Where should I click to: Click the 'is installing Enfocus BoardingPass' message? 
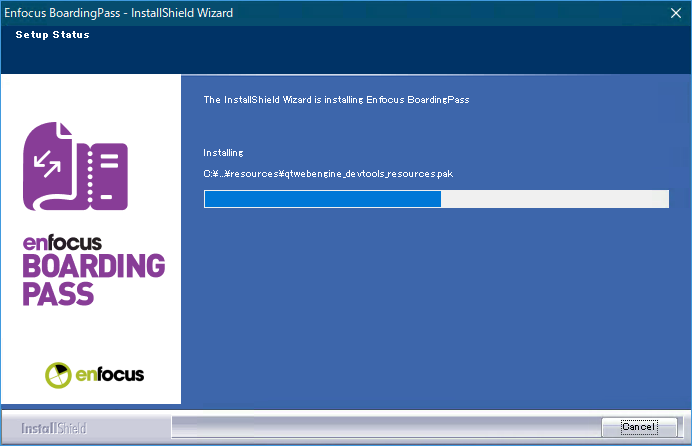click(392, 100)
